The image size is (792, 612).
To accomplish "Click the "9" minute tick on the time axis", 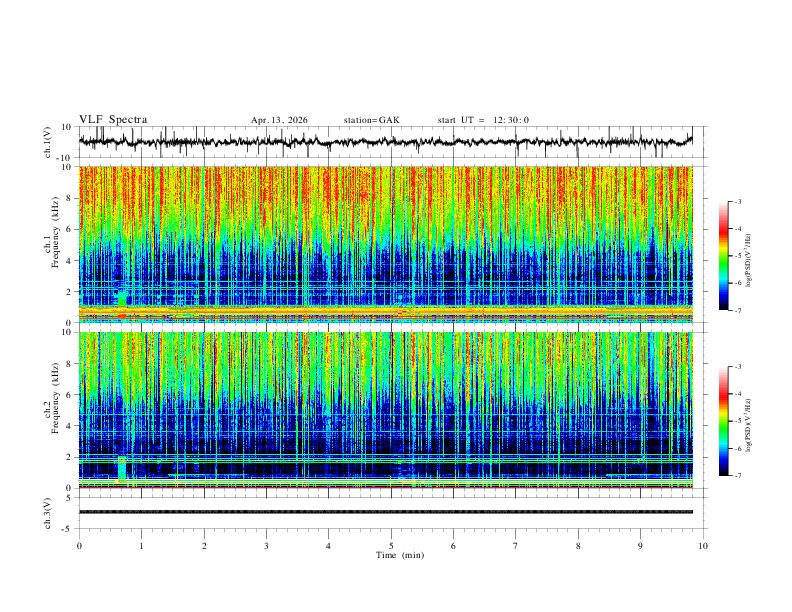I will [x=640, y=546].
